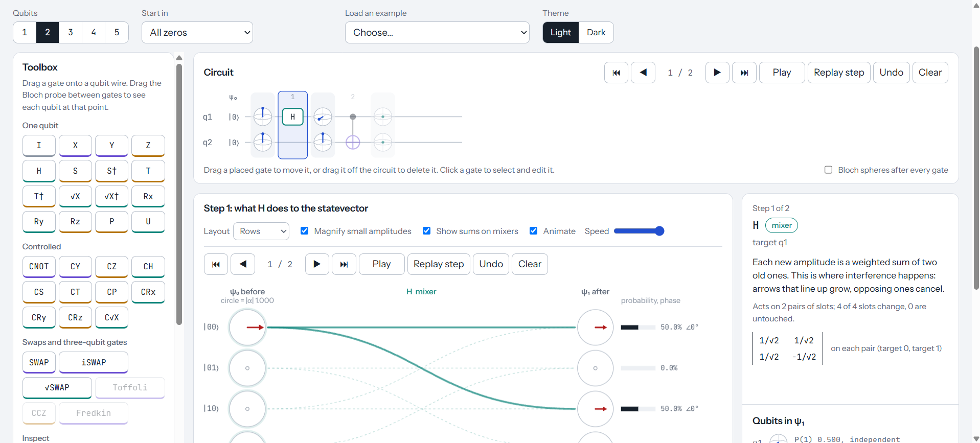Select Light theme
The height and width of the screenshot is (443, 980).
(561, 32)
